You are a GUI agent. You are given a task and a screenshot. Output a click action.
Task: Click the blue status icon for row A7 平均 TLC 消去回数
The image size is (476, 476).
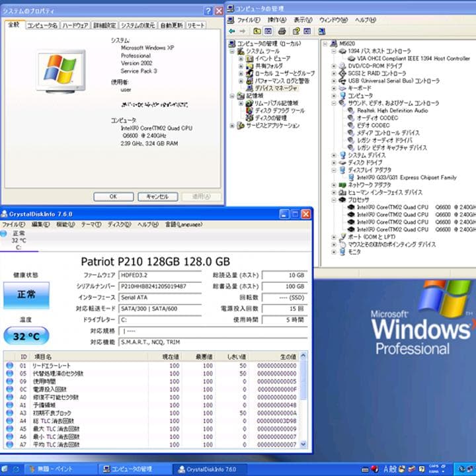tap(10, 444)
